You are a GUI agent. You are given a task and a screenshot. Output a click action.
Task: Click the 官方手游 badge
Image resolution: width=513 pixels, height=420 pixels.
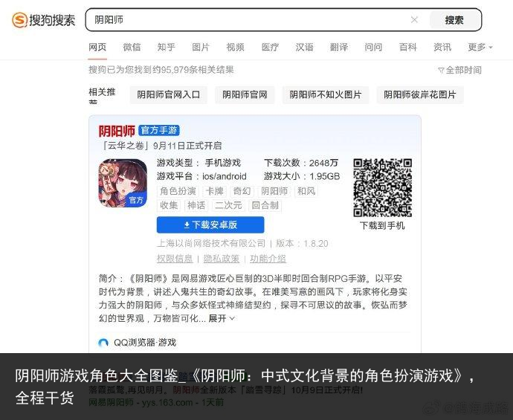coord(159,130)
